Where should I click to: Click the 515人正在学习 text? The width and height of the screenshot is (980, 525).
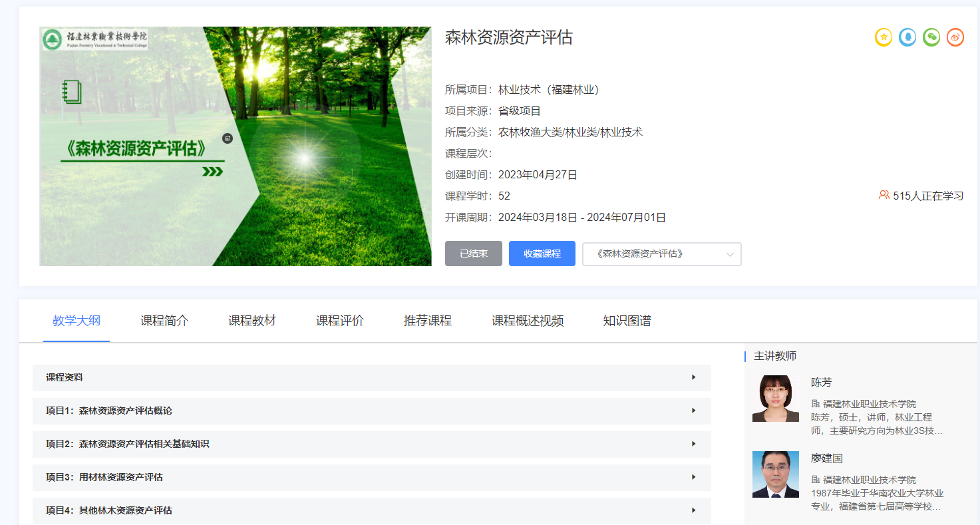point(928,196)
